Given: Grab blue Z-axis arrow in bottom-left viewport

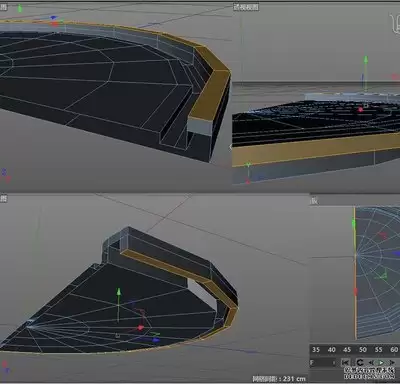Looking at the screenshot, I should (x=155, y=340).
